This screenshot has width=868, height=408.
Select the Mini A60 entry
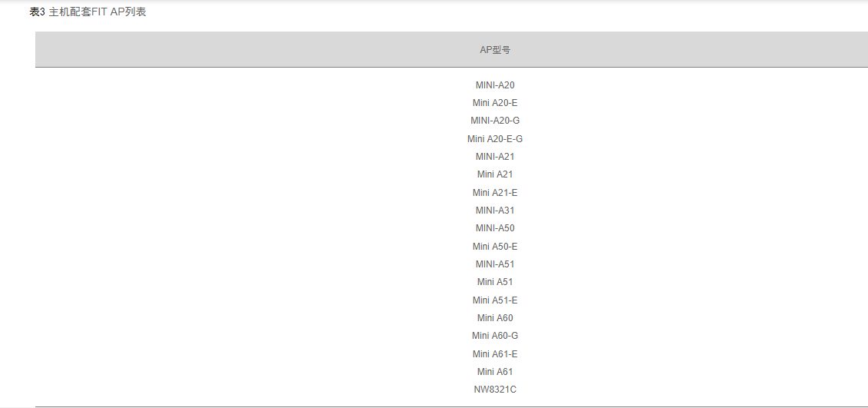495,317
